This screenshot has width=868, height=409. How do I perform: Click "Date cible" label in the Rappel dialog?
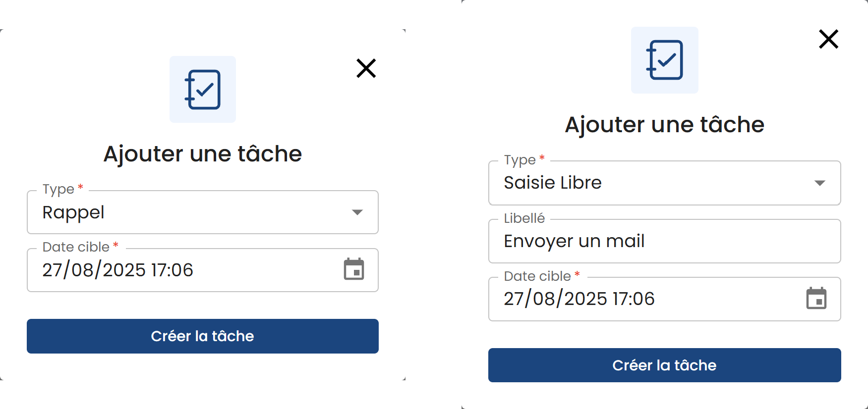(x=76, y=247)
